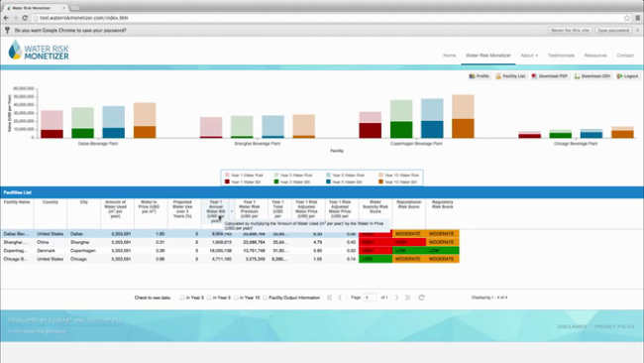Image resolution: width=644 pixels, height=363 pixels.
Task: Select the Dallas Bev... facility row
Action: click(230, 233)
